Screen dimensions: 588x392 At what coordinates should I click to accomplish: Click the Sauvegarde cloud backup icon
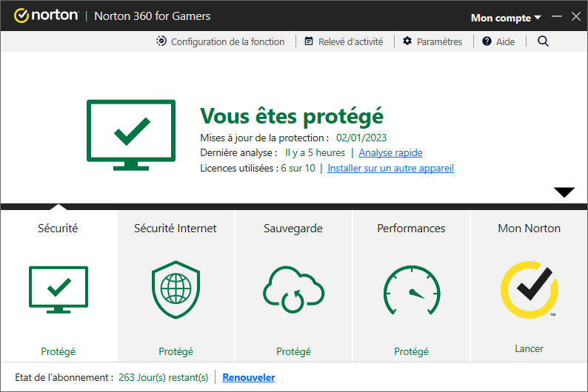point(293,289)
